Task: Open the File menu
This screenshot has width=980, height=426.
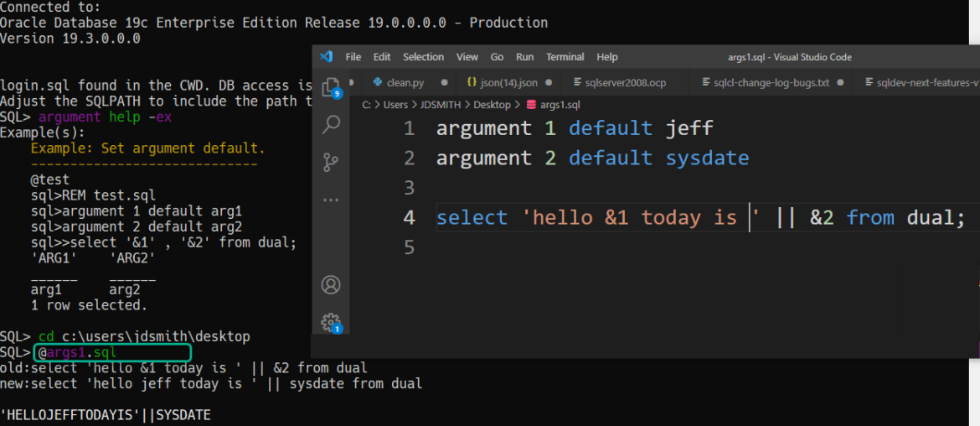Action: (x=353, y=57)
